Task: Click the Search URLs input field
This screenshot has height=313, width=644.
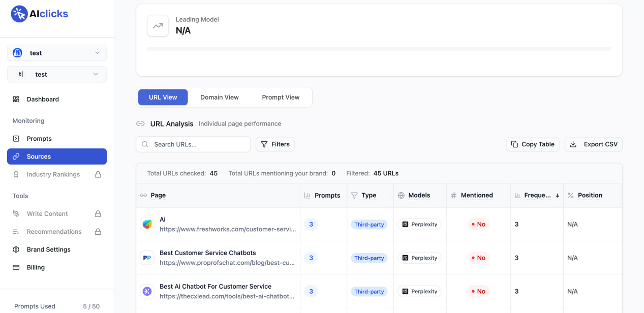Action: (x=198, y=144)
